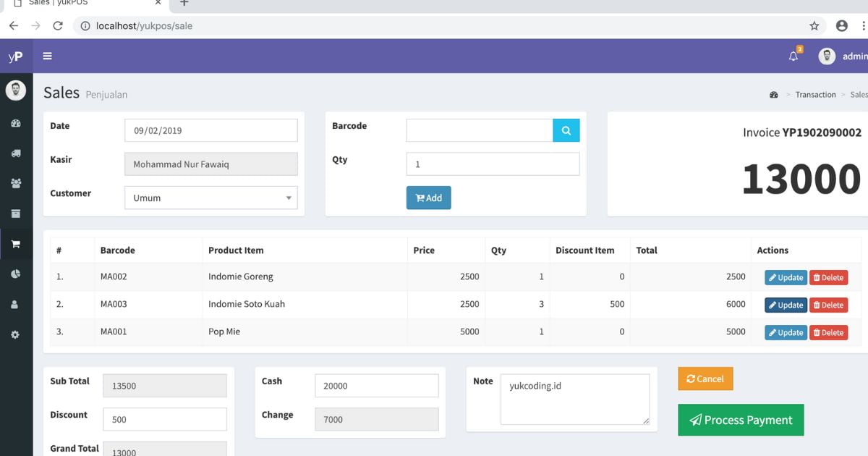Viewport: 868px width, 456px height.
Task: Open the supplier truck icon in sidebar
Action: (16, 153)
